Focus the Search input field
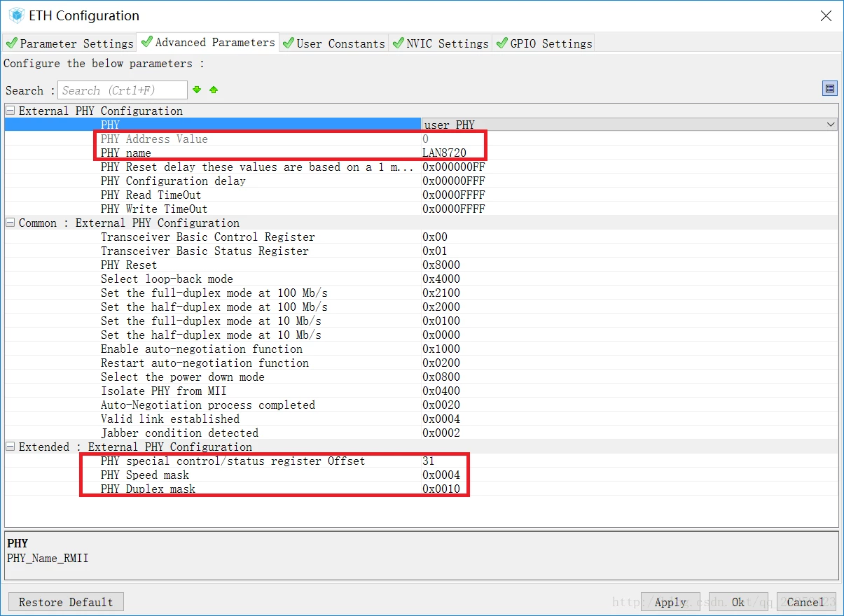 click(123, 90)
